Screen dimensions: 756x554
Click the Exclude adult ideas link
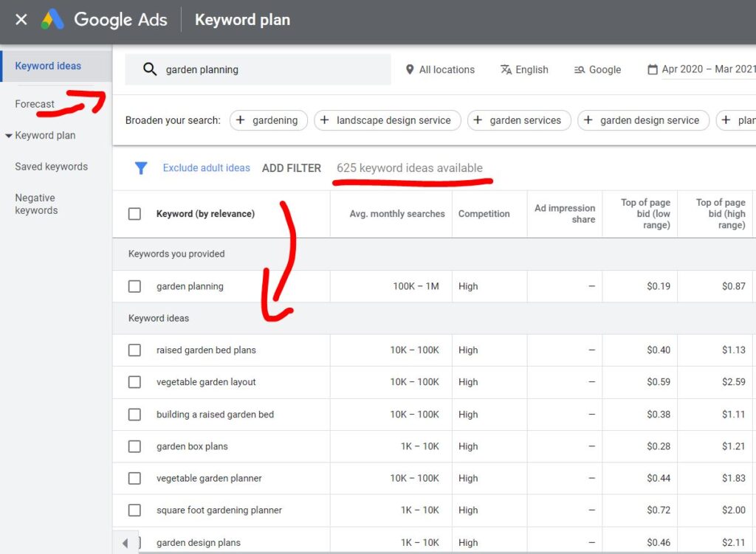[206, 168]
